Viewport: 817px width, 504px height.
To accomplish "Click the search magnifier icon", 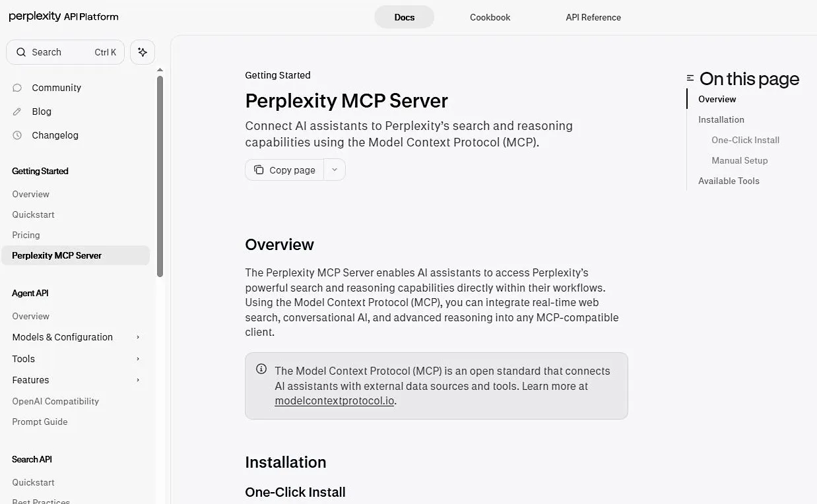I will [21, 52].
